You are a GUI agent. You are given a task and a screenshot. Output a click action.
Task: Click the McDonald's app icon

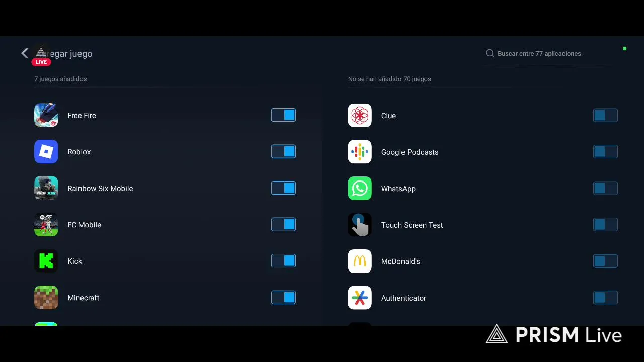pyautogui.click(x=360, y=261)
